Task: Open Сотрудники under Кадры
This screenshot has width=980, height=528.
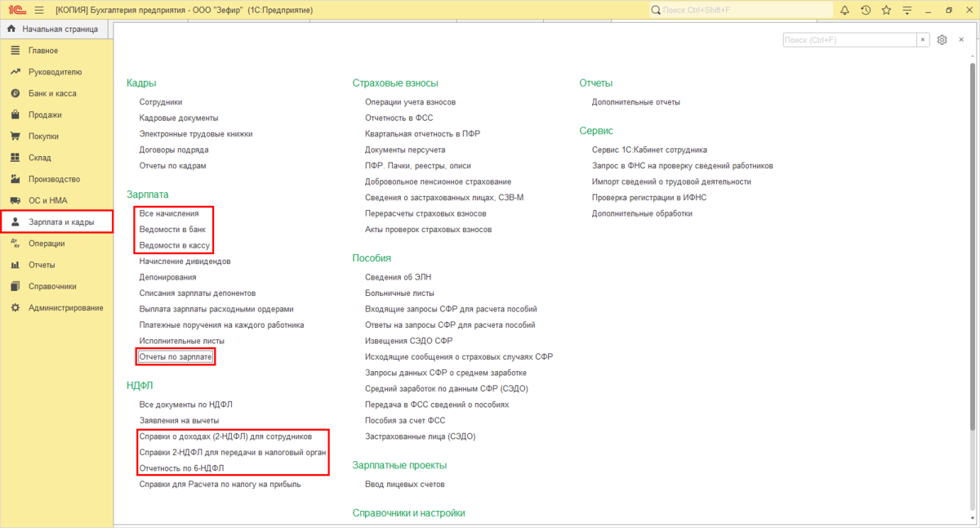Action: [x=161, y=102]
